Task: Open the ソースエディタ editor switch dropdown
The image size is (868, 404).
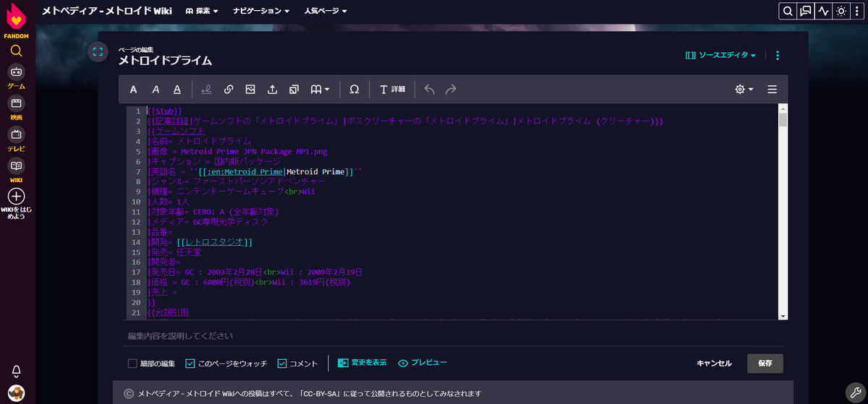Action: coord(720,55)
